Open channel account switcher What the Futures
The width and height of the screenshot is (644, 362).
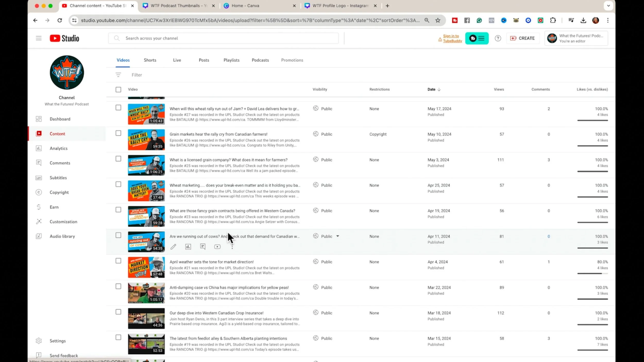(x=576, y=38)
